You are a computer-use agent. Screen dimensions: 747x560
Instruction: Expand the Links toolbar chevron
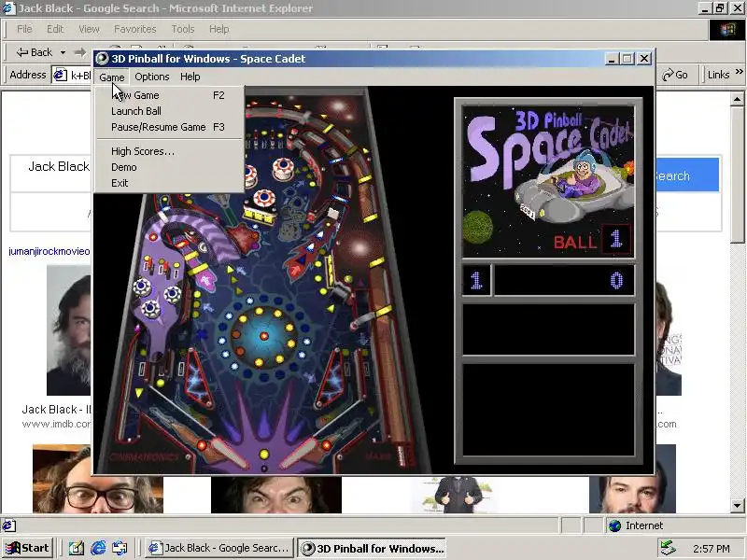pyautogui.click(x=739, y=72)
